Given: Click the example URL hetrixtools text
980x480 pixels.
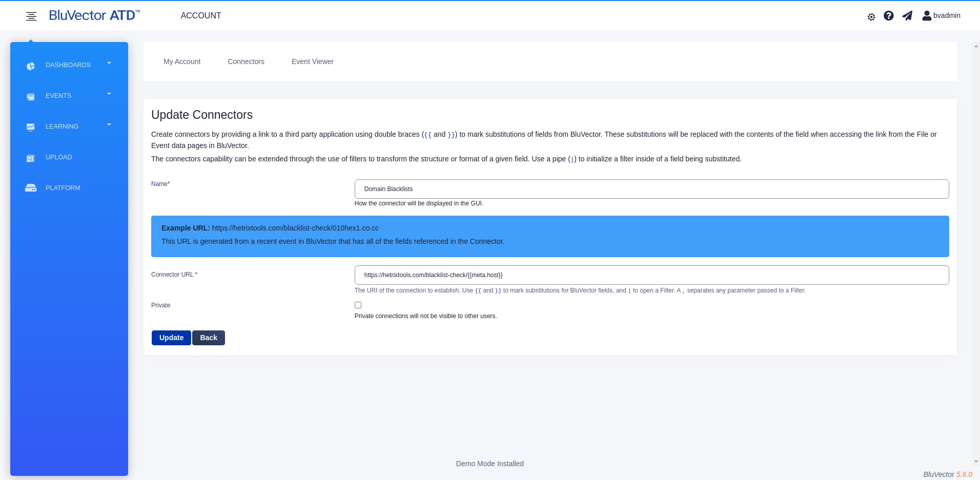Looking at the screenshot, I should pyautogui.click(x=295, y=228).
